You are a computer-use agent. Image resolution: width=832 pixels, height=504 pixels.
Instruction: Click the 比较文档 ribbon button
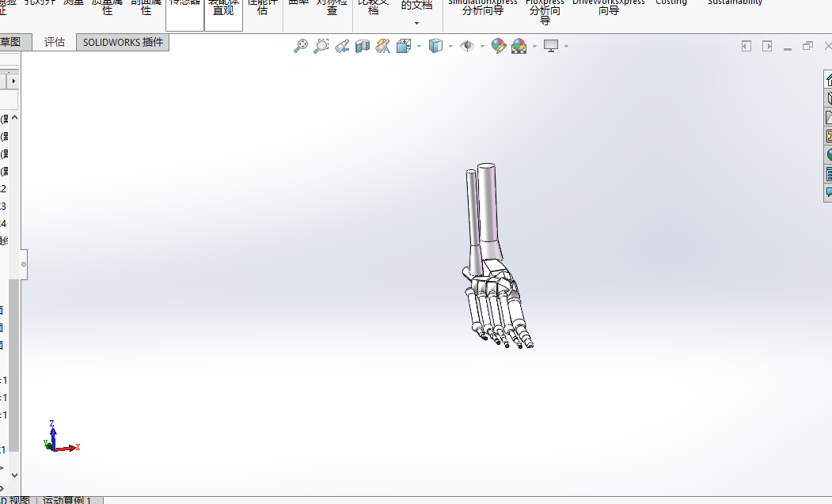[373, 6]
